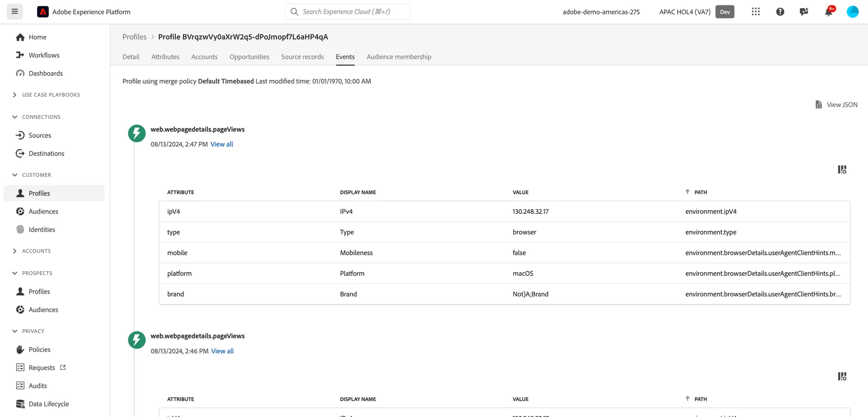This screenshot has height=417, width=868.
Task: Click the Search Experience Cloud field
Action: coord(347,12)
